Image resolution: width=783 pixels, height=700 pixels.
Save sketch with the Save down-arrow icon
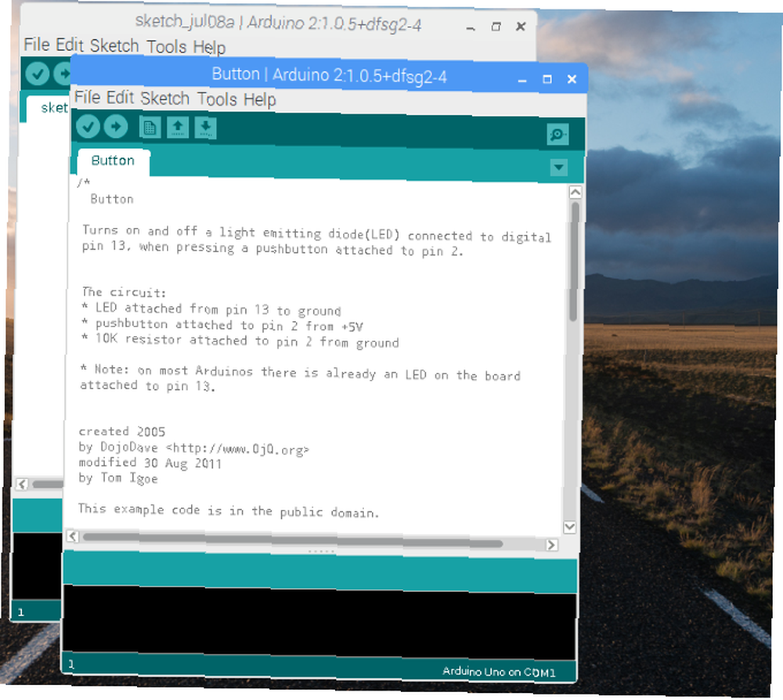tap(205, 128)
